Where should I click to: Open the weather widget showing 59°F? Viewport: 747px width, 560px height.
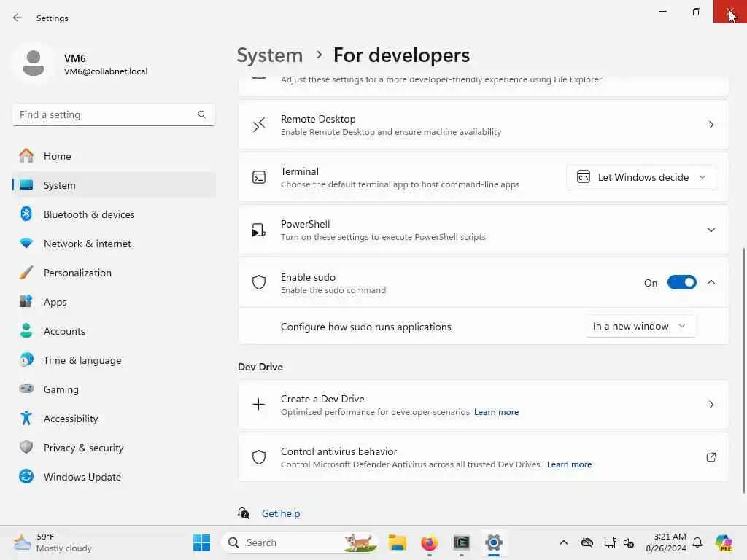point(53,542)
